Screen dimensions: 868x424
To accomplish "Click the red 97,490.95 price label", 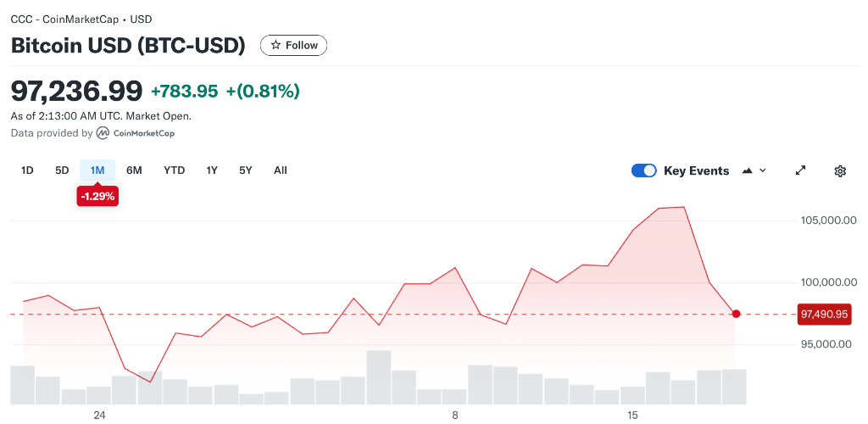I will pyautogui.click(x=824, y=315).
